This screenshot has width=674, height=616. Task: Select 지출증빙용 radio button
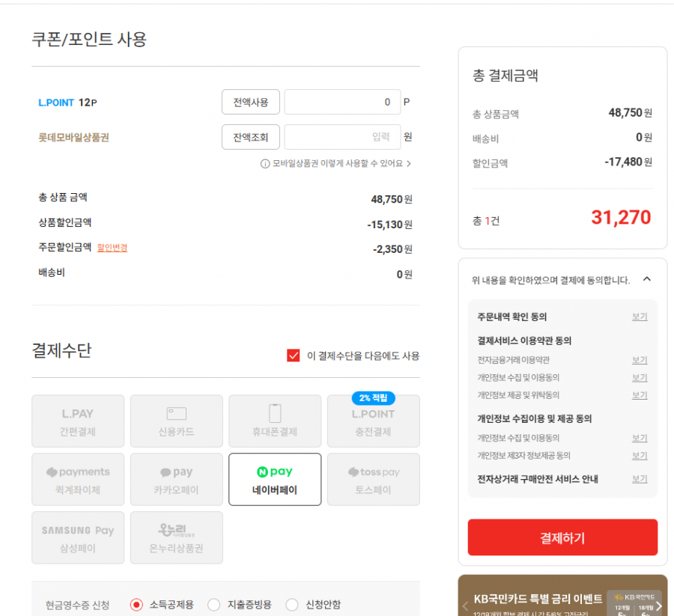214,605
